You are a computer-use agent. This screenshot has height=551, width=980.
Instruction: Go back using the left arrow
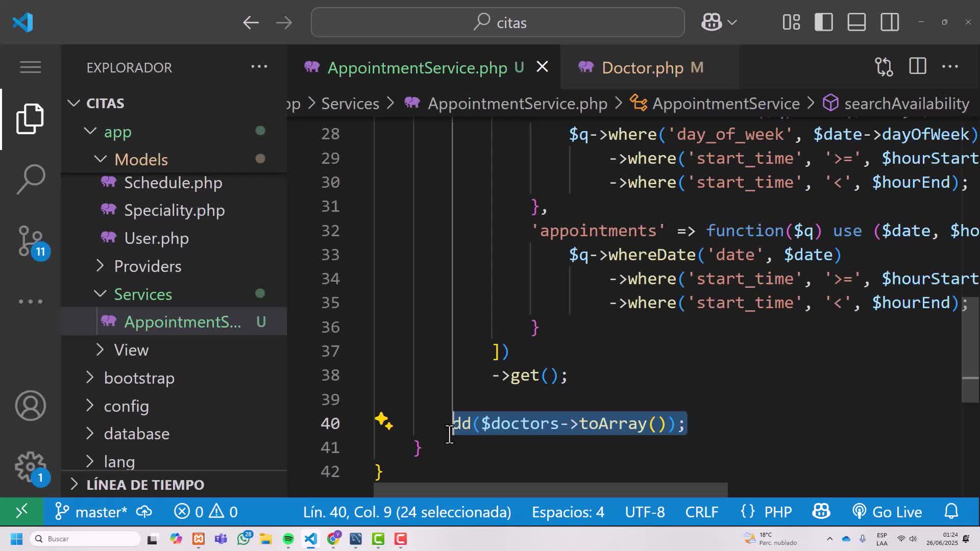click(251, 22)
